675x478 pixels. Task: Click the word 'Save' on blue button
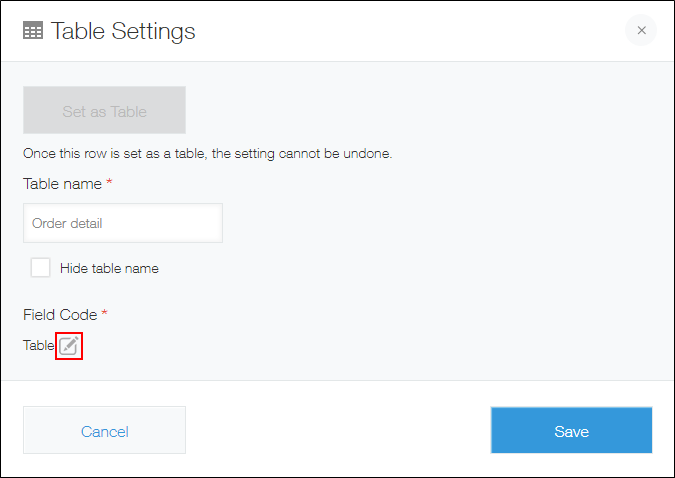(x=571, y=432)
